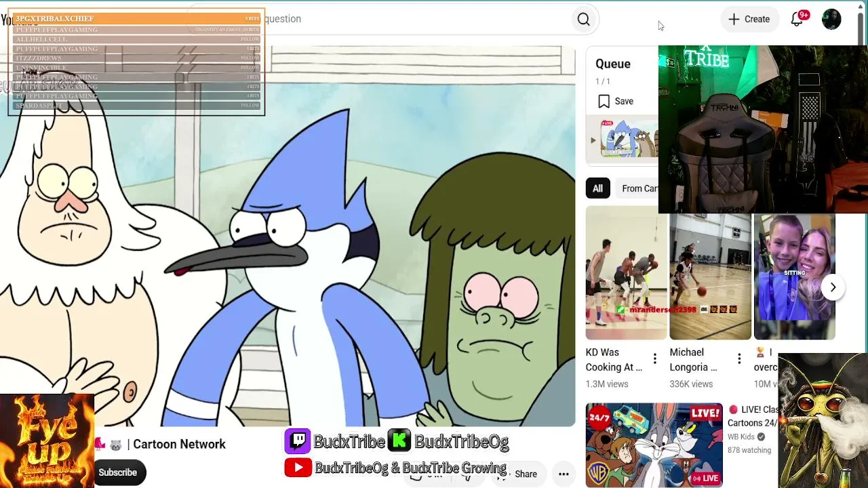Open the Michael Longoria short title
868x488 pixels.
[x=693, y=360]
